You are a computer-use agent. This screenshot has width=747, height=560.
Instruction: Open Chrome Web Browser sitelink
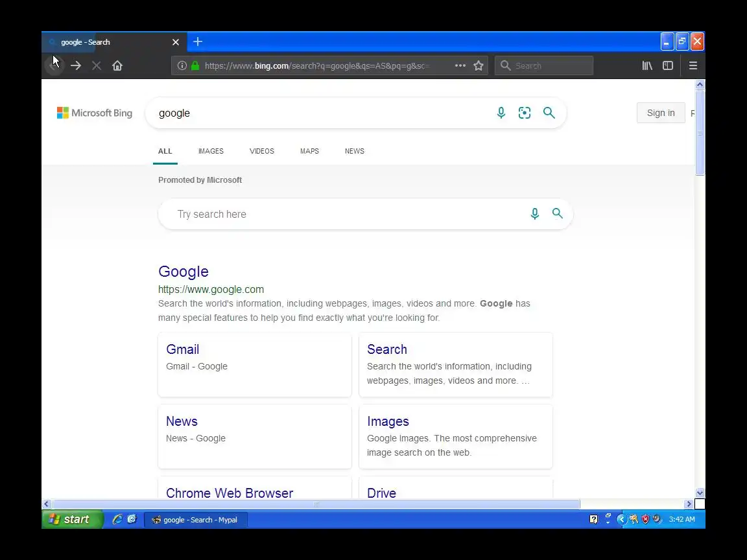tap(230, 493)
